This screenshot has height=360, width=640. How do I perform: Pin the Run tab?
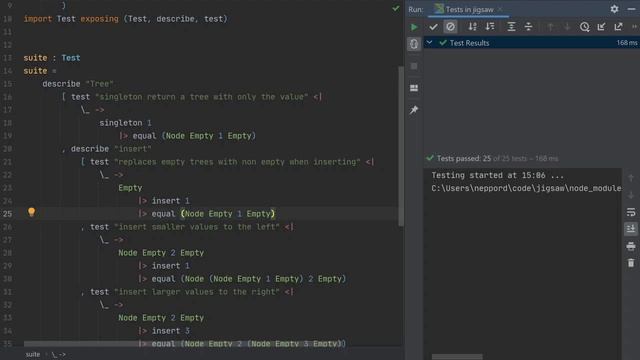point(414,110)
